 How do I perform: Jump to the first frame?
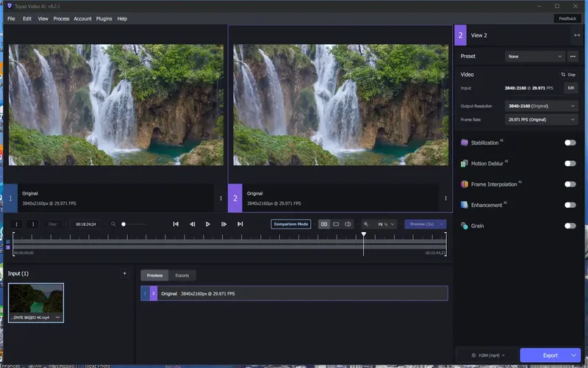pyautogui.click(x=176, y=224)
